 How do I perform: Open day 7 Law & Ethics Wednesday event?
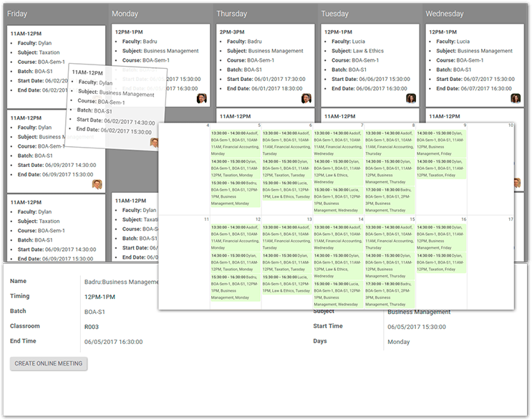(338, 172)
